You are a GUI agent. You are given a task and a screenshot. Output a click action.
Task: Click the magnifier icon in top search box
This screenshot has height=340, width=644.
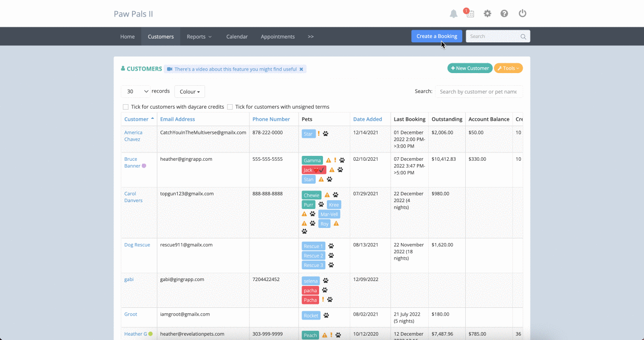pyautogui.click(x=523, y=37)
